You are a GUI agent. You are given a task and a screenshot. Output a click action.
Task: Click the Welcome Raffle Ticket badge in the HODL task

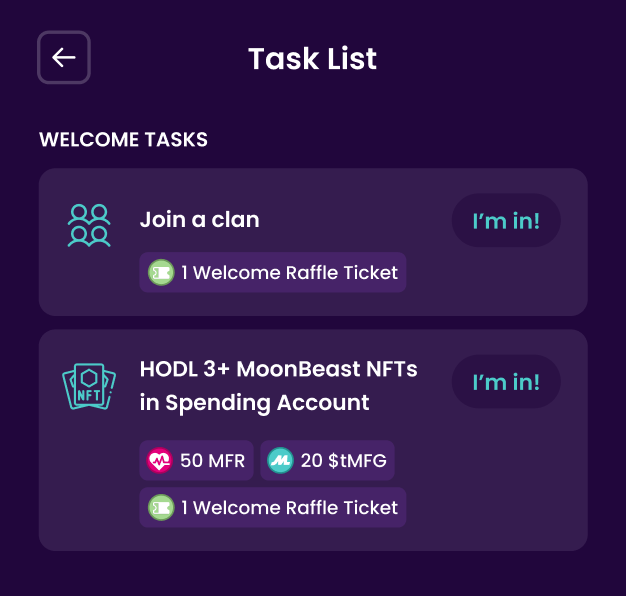coord(273,507)
